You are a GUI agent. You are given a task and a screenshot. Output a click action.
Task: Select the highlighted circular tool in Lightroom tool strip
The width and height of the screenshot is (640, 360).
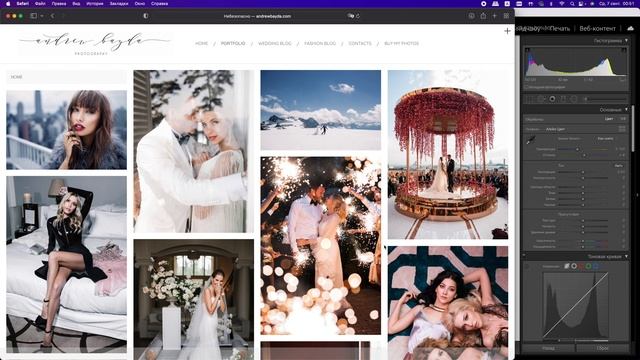(552, 99)
